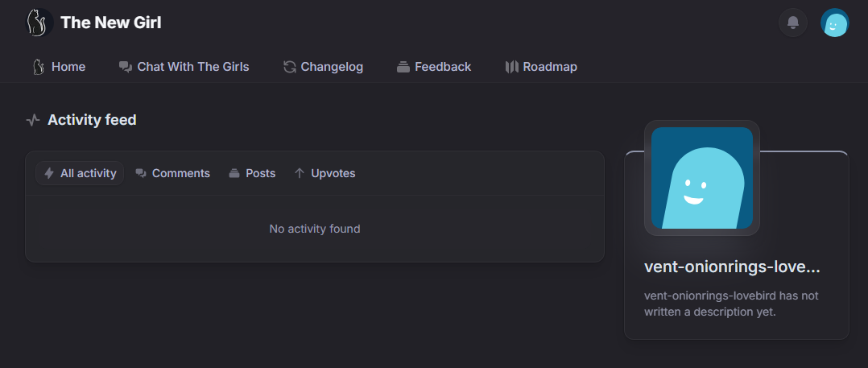Open Chat With The Girls
The height and width of the screenshot is (368, 868).
[193, 67]
